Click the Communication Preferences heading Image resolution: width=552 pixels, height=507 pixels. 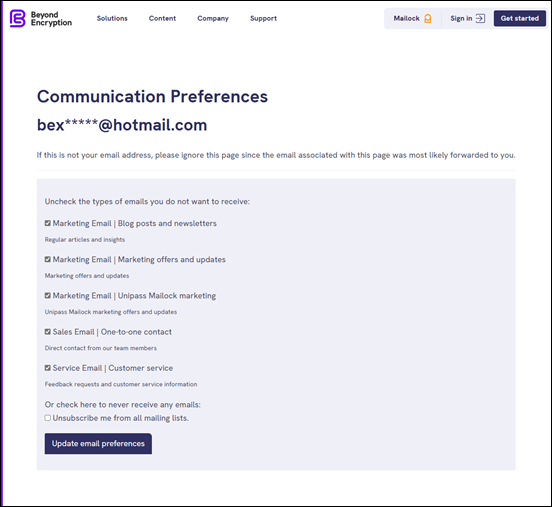(x=152, y=96)
